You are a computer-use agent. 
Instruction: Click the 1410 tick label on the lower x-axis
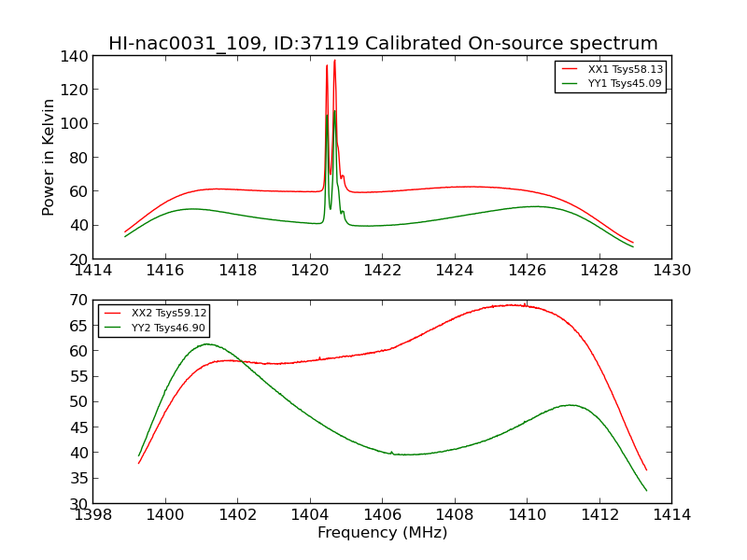coord(527,514)
